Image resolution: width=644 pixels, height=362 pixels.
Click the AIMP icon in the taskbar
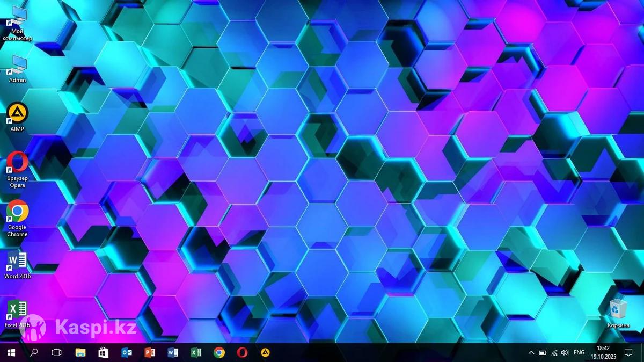coord(265,352)
